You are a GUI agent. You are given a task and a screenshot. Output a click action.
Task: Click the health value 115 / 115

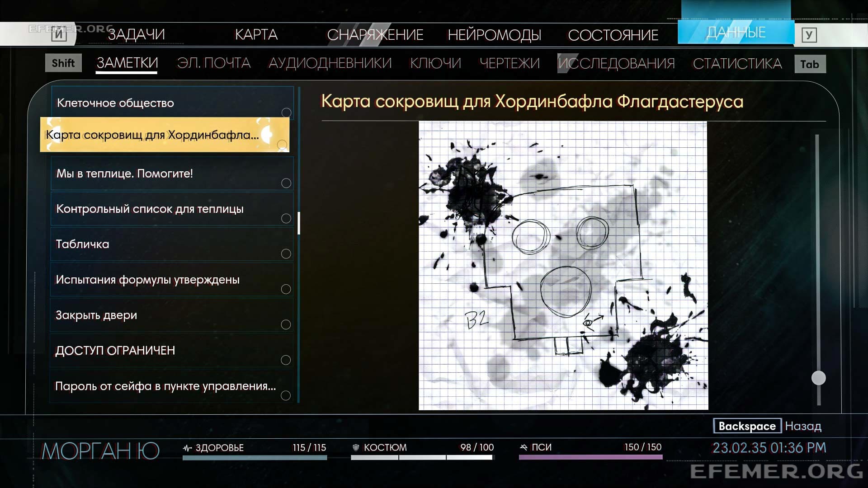(x=309, y=447)
